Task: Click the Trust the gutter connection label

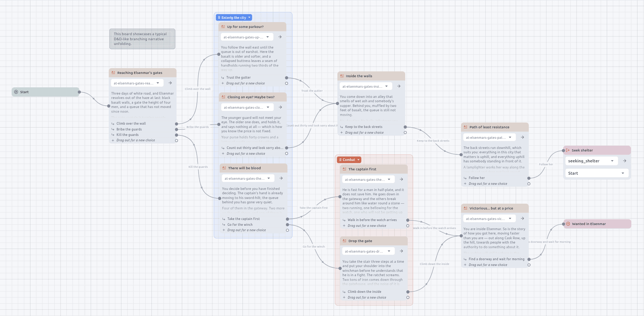Action: click(x=312, y=91)
